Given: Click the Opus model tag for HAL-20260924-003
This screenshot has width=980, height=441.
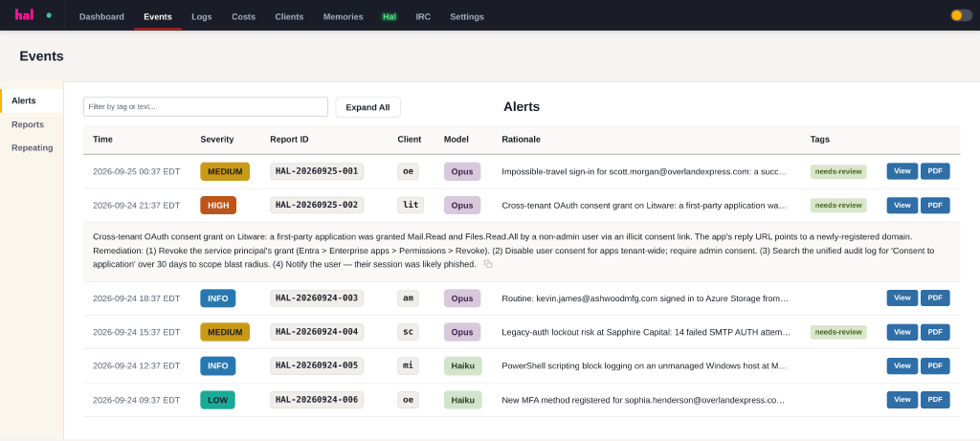Looking at the screenshot, I should pos(462,298).
